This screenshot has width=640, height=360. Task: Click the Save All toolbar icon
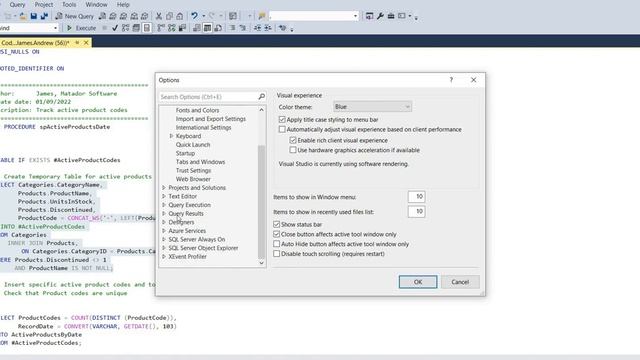coord(44,16)
